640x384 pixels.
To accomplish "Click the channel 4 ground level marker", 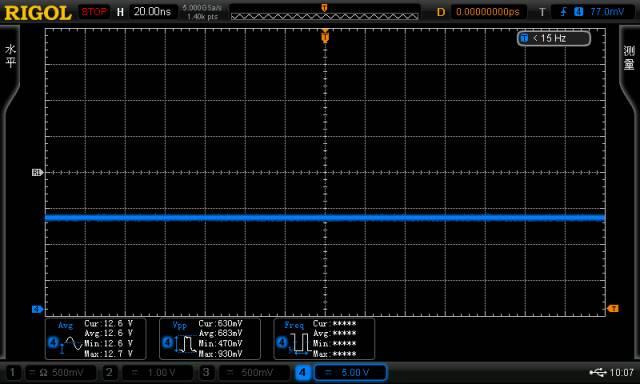I will coord(37,309).
